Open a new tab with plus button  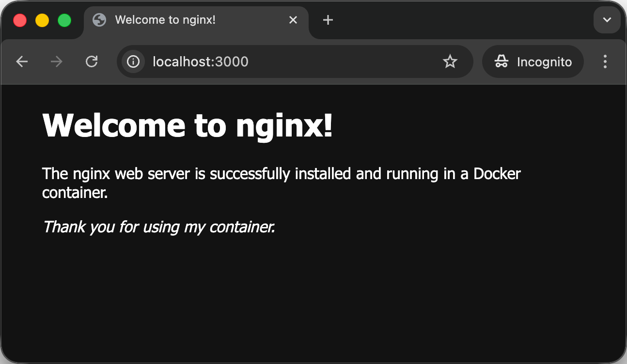click(x=328, y=20)
